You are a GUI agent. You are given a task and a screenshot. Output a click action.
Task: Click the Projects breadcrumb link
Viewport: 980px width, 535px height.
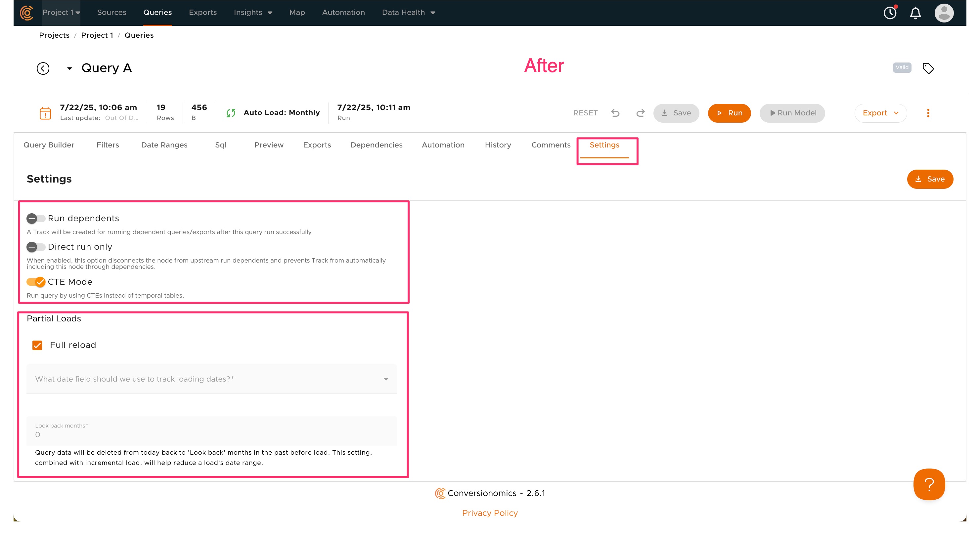coord(54,35)
